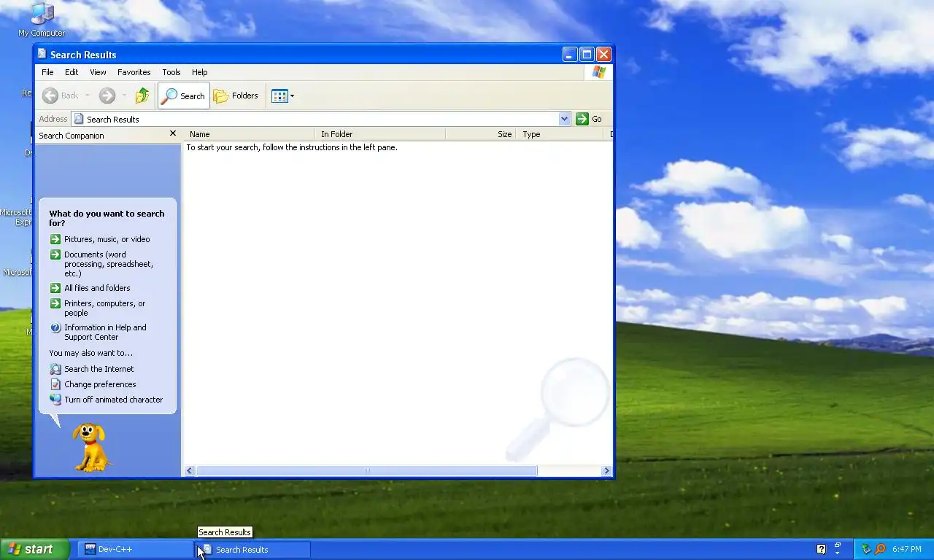934x560 pixels.
Task: Click the green arrow beside Printers, computers
Action: pos(55,303)
